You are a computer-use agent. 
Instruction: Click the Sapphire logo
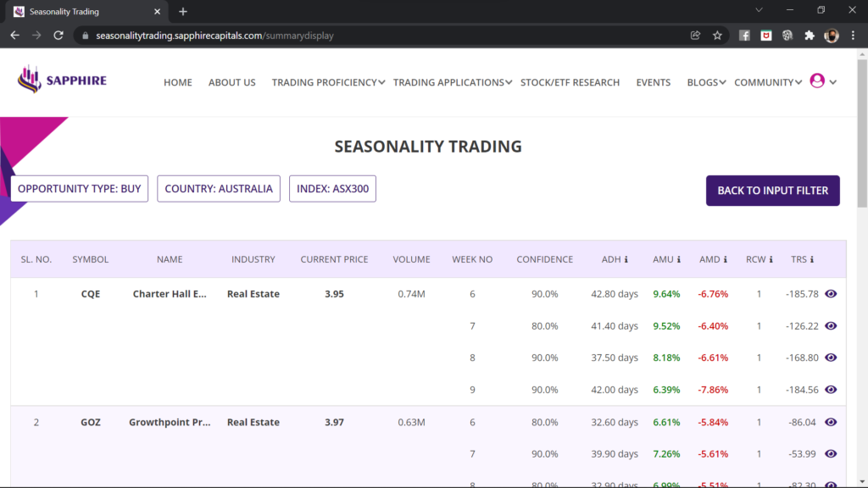pyautogui.click(x=62, y=80)
